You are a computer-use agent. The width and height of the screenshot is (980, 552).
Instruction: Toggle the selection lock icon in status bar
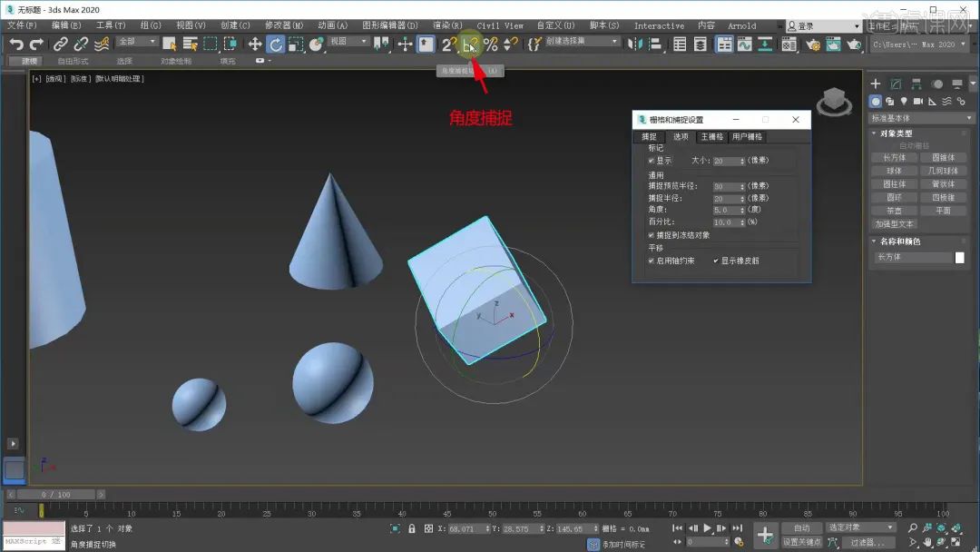(412, 528)
